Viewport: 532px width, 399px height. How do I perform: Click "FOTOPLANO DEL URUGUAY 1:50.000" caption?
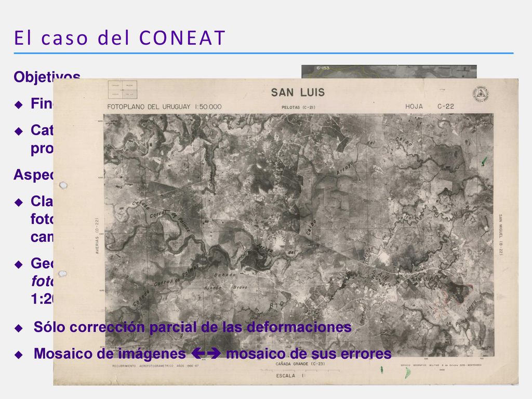coord(164,107)
